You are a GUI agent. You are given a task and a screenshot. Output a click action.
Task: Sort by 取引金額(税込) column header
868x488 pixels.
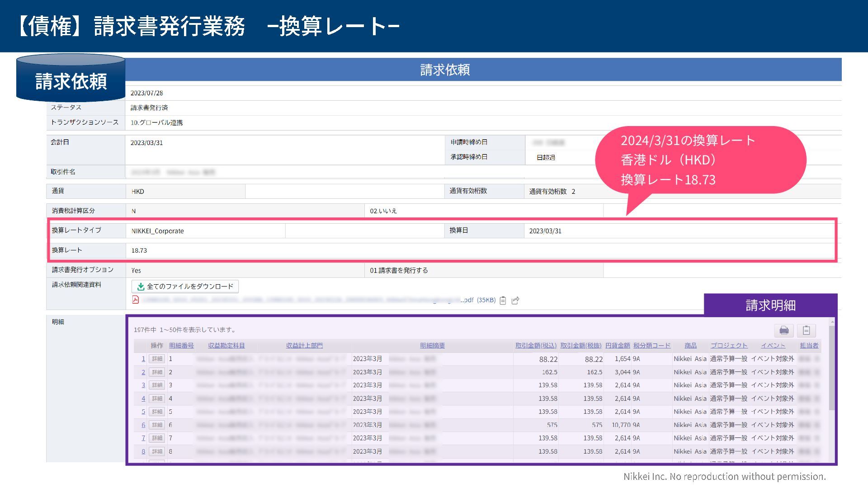coord(536,346)
